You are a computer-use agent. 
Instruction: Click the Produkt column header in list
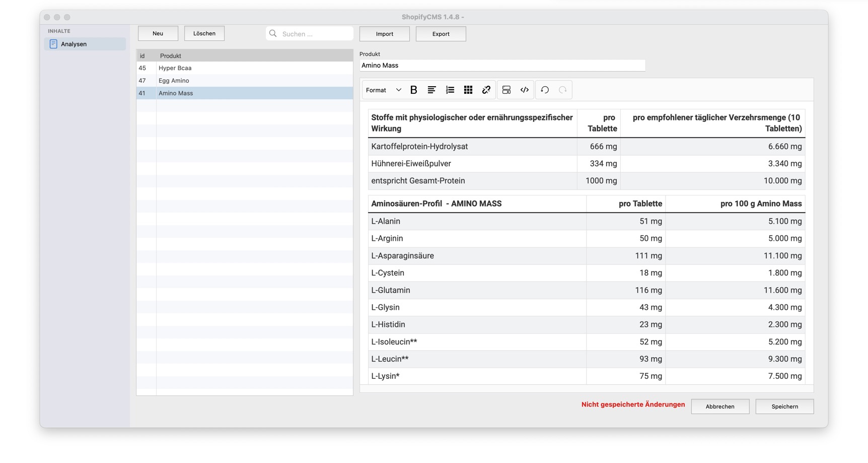point(254,56)
